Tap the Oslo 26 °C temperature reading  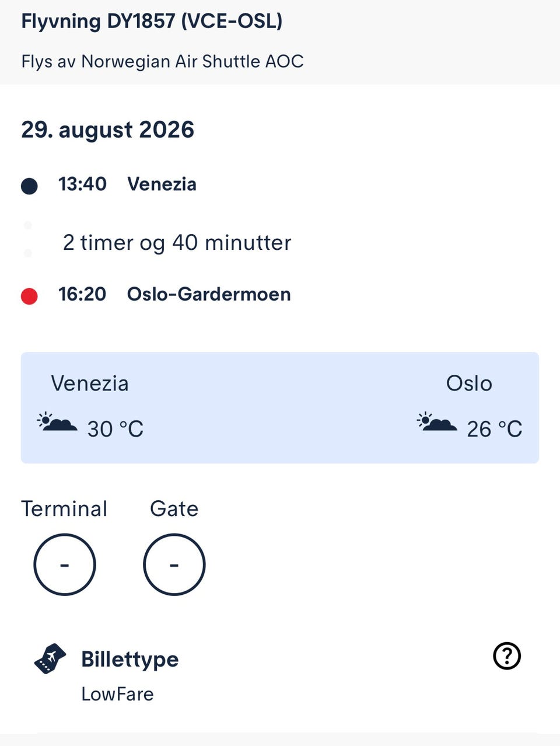click(494, 429)
